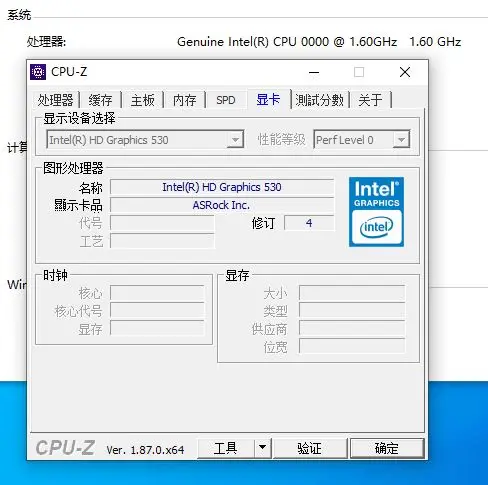The image size is (488, 485).
Task: Click the 核心代号 field under 时钟
Action: (157, 311)
